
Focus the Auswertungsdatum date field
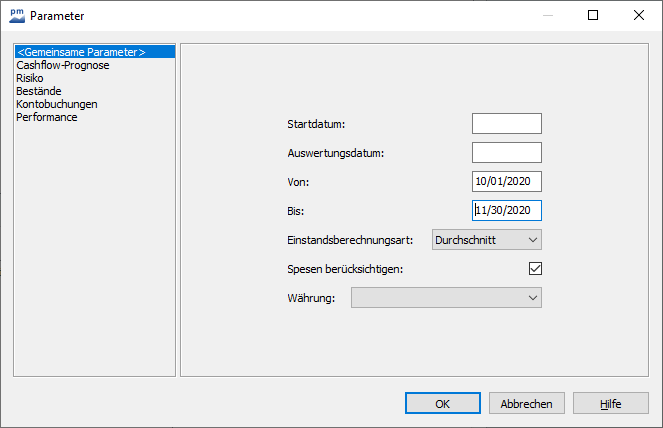[506, 152]
